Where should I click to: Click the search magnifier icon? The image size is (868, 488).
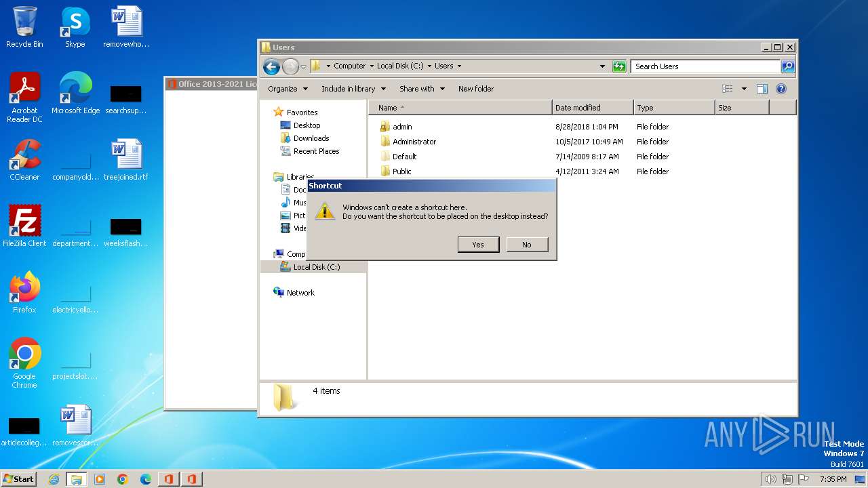pyautogui.click(x=788, y=66)
